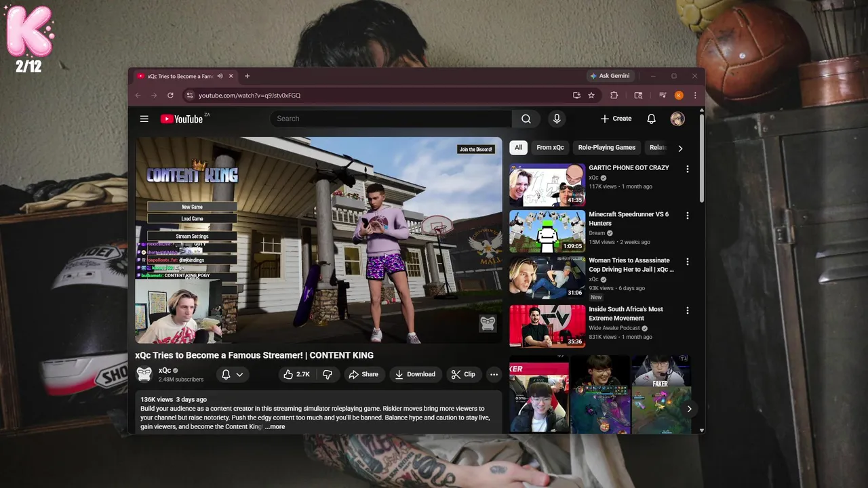Open options for GARTIC PHONE GOT CRAZY
Screen dimensions: 868x488
pos(687,169)
